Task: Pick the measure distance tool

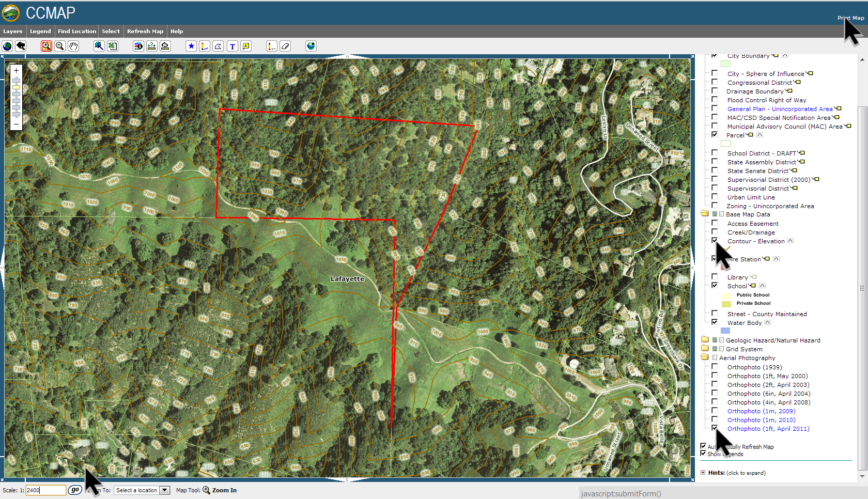Action: click(x=152, y=46)
